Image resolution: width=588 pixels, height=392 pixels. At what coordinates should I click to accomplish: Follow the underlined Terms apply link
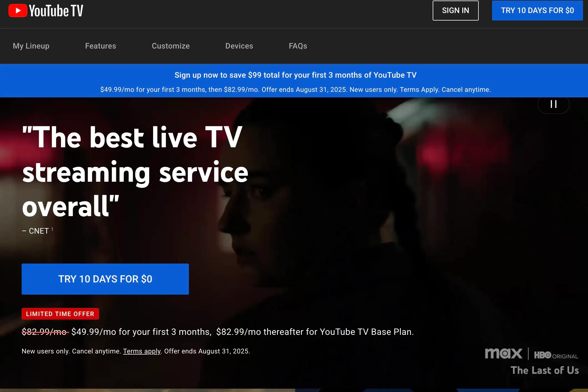tap(142, 351)
